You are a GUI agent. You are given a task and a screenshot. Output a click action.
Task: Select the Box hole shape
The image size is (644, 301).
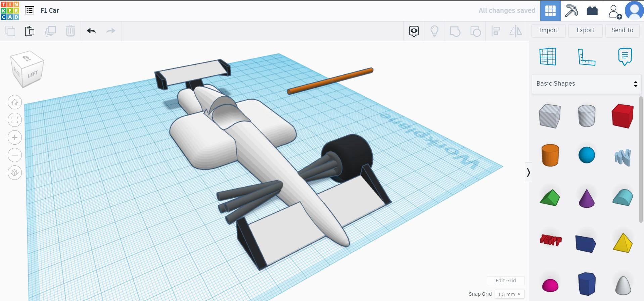(550, 116)
